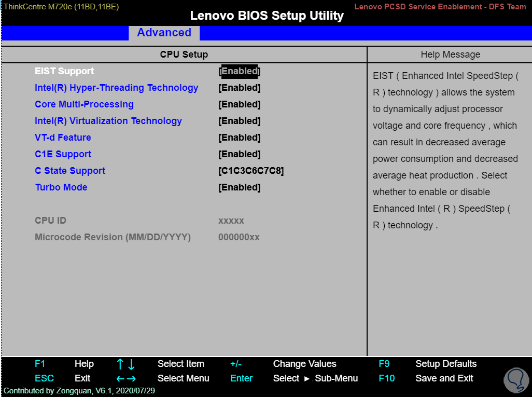Viewport: 532px width, 397px height.
Task: Click Microcode Revision (MM/DD/YYYY) label
Action: coord(113,237)
